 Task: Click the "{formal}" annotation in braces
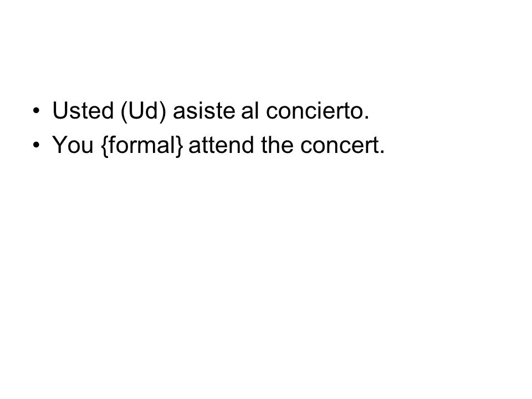pos(142,146)
